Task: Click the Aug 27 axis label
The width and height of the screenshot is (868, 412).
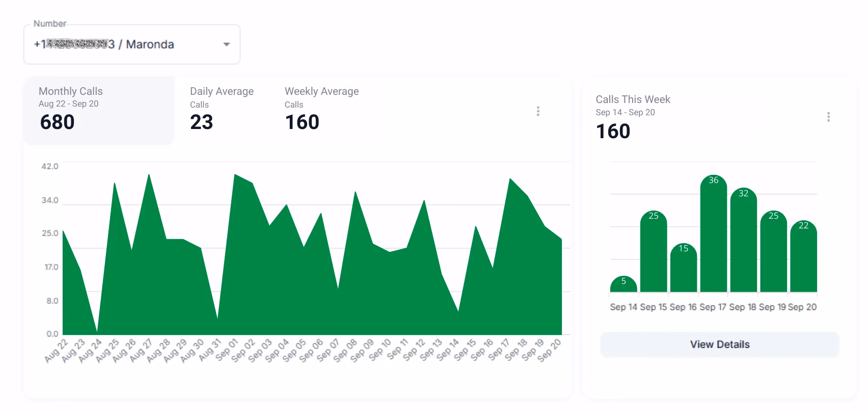Action: [x=141, y=350]
